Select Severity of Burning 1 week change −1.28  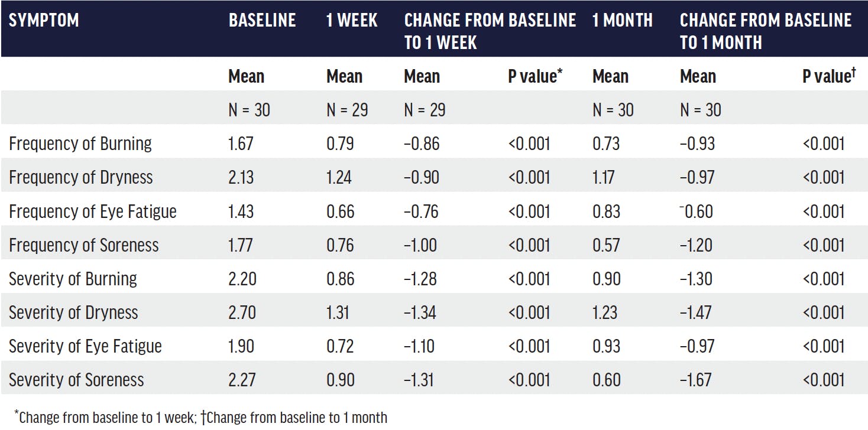point(422,278)
